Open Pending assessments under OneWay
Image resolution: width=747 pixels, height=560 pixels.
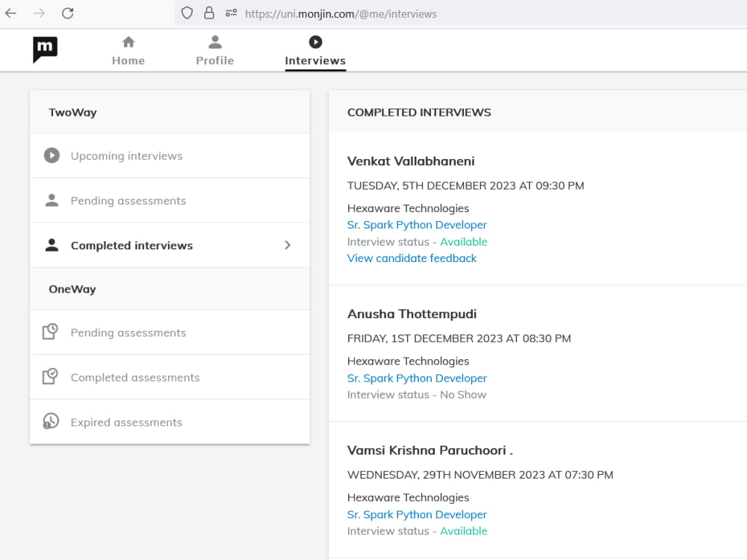pyautogui.click(x=170, y=332)
